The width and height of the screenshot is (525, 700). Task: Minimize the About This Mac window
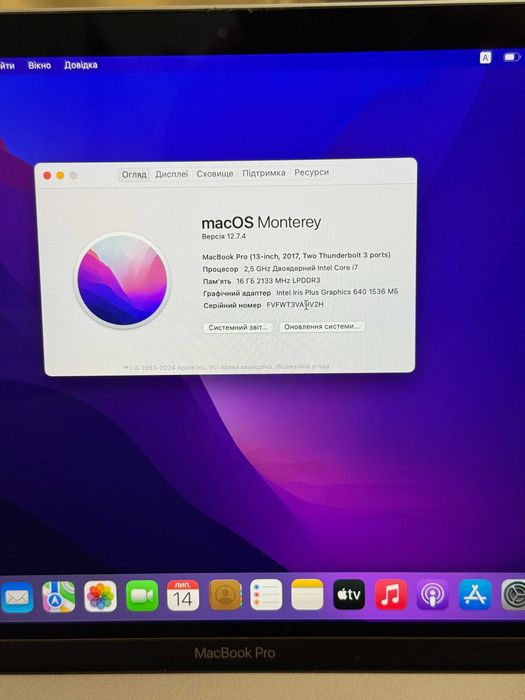60,175
